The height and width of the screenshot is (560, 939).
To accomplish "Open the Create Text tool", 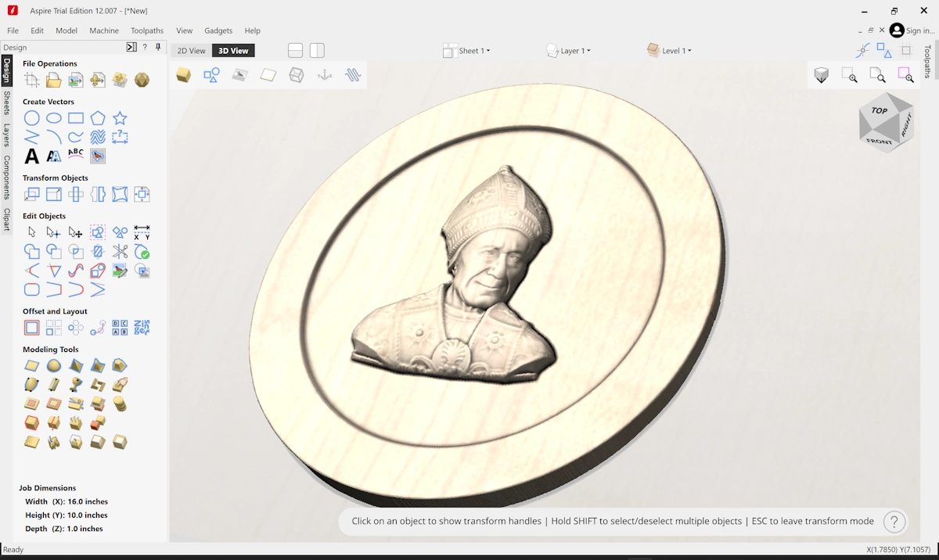I will (x=31, y=156).
